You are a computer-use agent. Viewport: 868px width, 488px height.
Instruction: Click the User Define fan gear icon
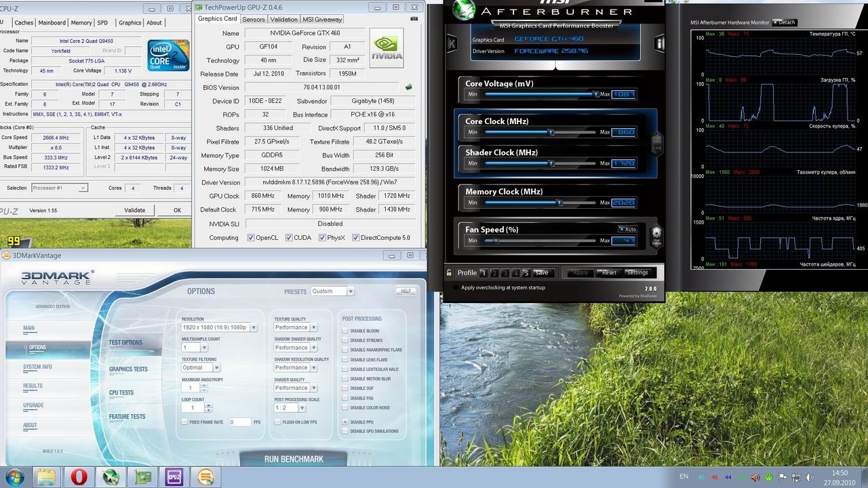656,235
